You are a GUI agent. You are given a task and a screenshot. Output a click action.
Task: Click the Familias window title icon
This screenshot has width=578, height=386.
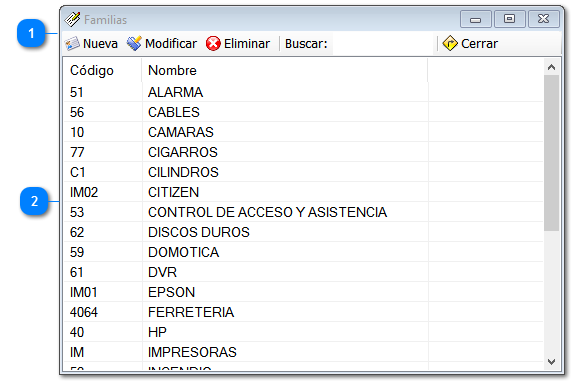[x=72, y=20]
